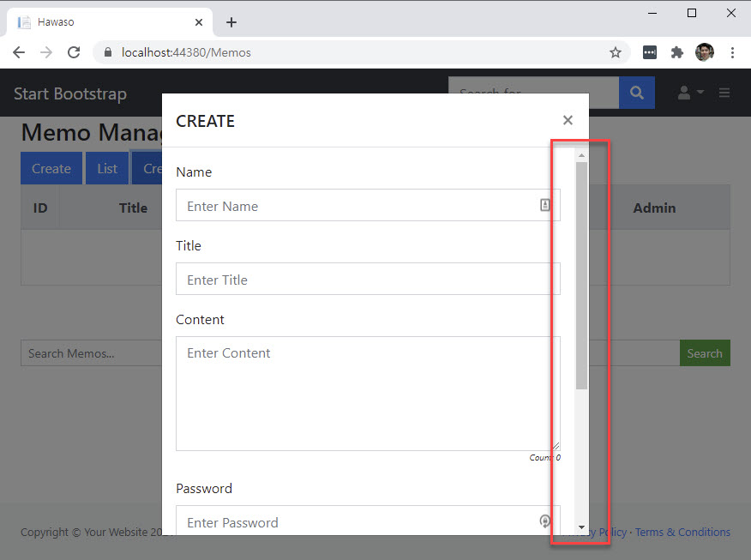
Task: Click the Start Bootstrap brand link
Action: tap(70, 93)
